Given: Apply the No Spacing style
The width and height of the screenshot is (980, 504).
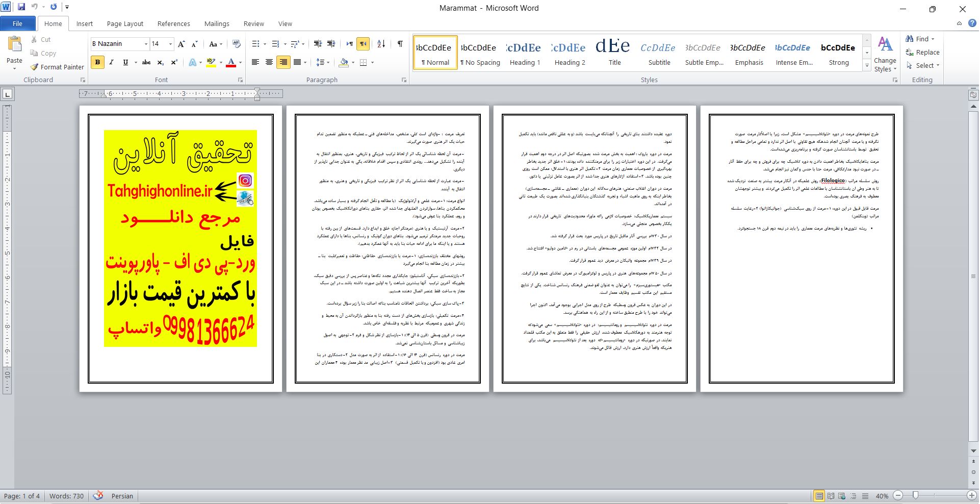Looking at the screenshot, I should (x=480, y=53).
